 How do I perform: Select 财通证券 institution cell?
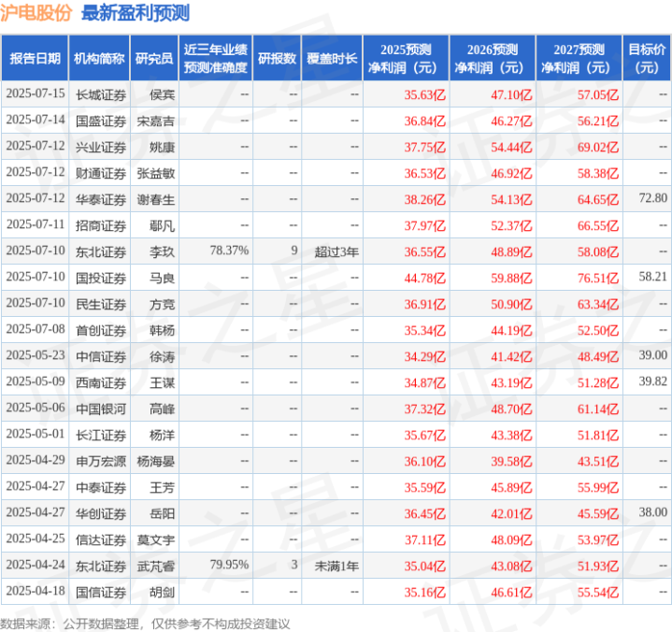click(101, 173)
